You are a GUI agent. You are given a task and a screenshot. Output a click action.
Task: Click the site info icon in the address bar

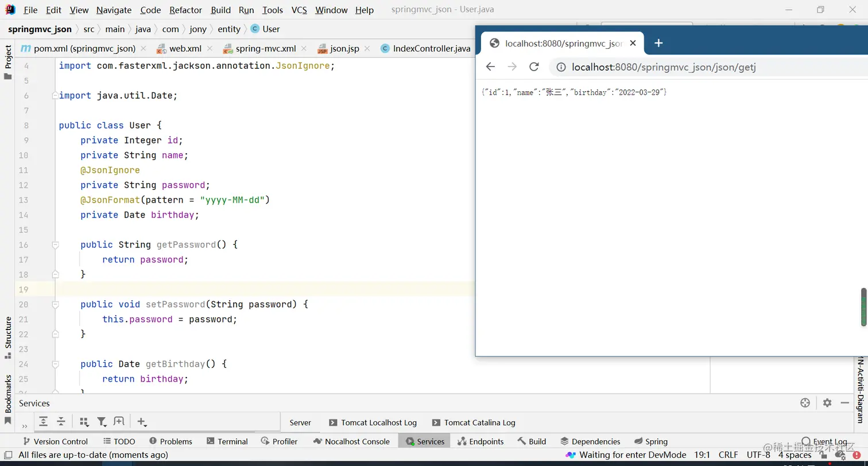(x=561, y=67)
